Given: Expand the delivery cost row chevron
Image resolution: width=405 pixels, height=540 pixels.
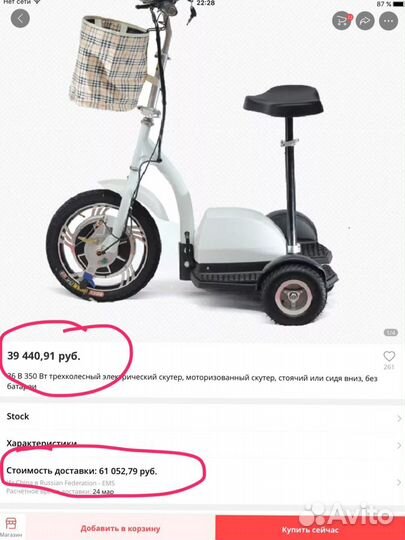Looking at the screenshot, I should pyautogui.click(x=399, y=482).
